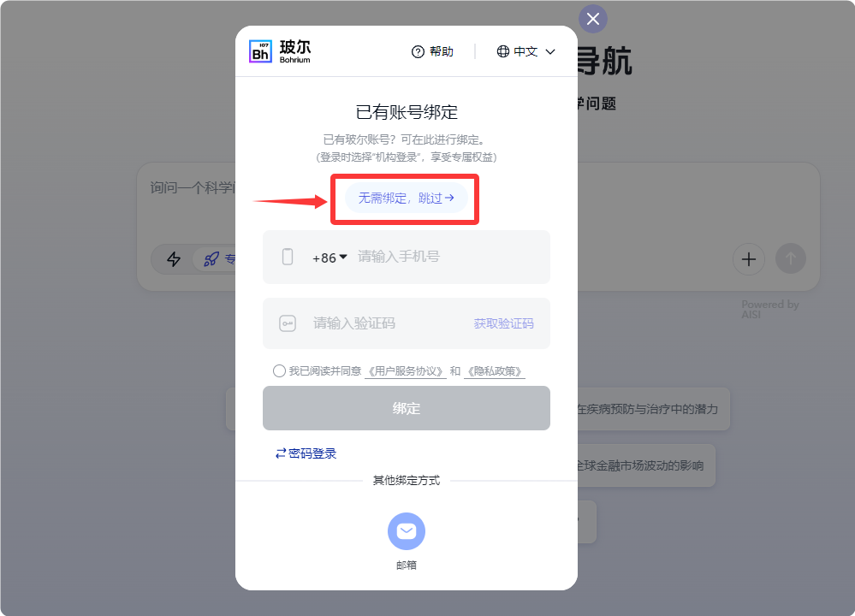This screenshot has width=855, height=616.
Task: Open the 中文 language dropdown chevron
Action: point(550,52)
